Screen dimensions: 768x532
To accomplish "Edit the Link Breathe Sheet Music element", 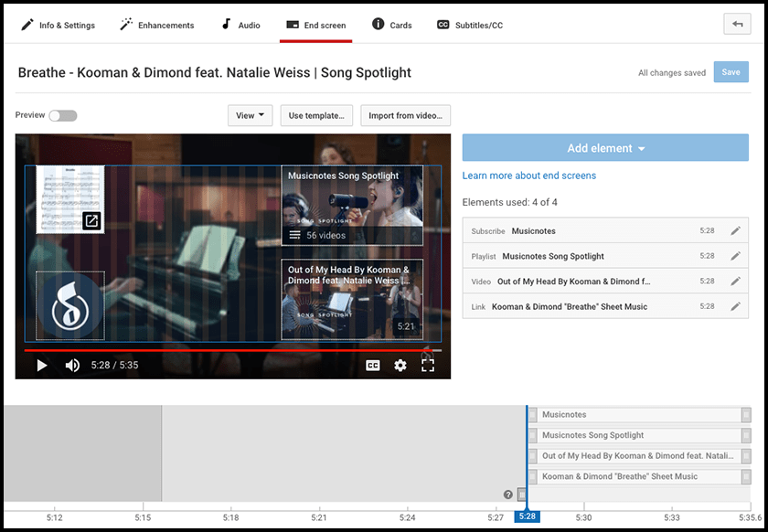I will 735,306.
